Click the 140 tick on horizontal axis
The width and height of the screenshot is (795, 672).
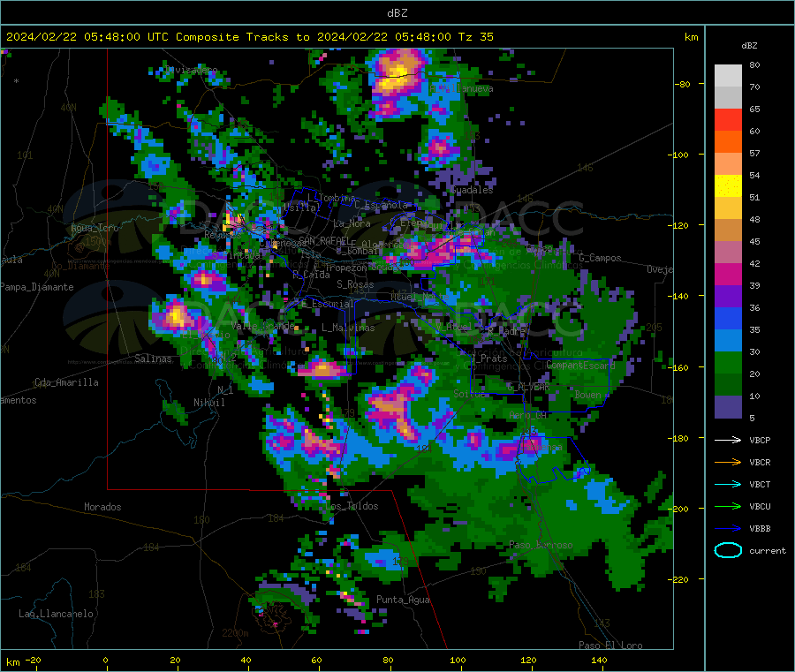(x=599, y=660)
